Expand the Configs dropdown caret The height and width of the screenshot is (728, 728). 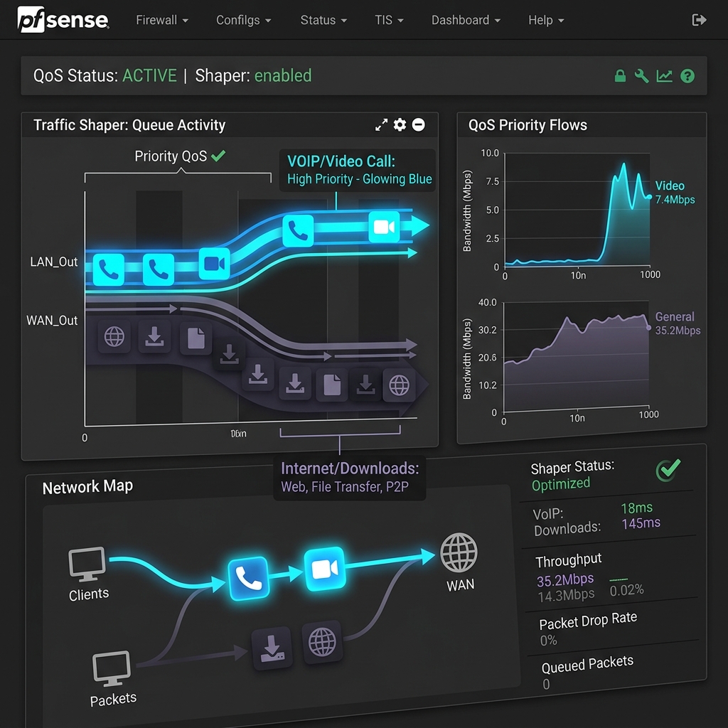268,21
